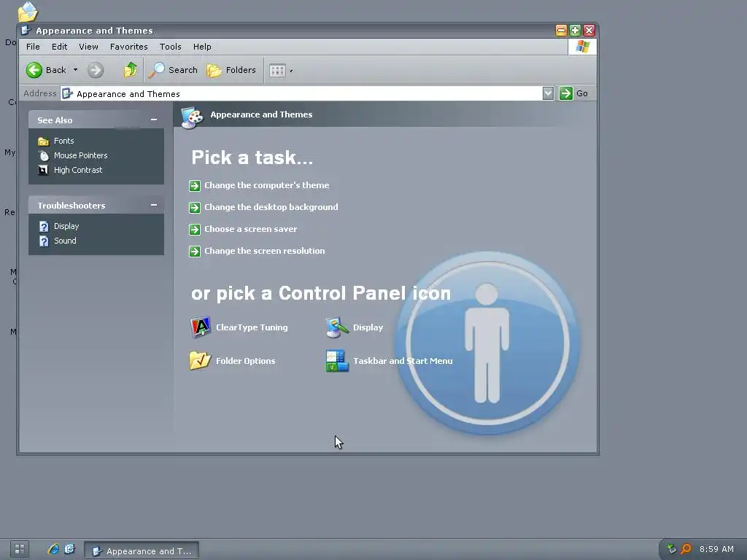Click the ClearType Tuning label
Image resolution: width=747 pixels, height=560 pixels.
pyautogui.click(x=252, y=327)
